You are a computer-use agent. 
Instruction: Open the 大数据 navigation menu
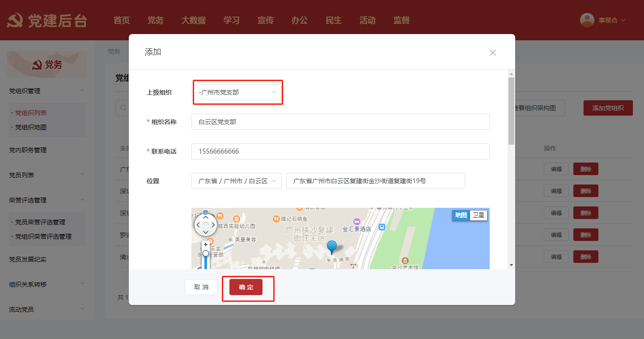193,20
